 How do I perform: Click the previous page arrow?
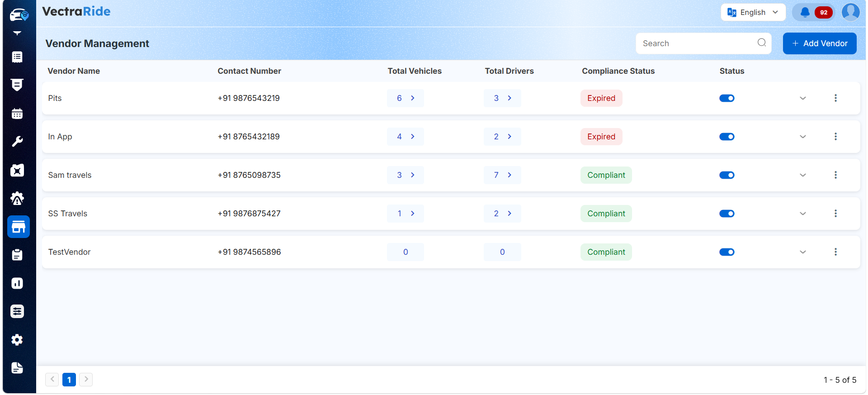click(52, 379)
